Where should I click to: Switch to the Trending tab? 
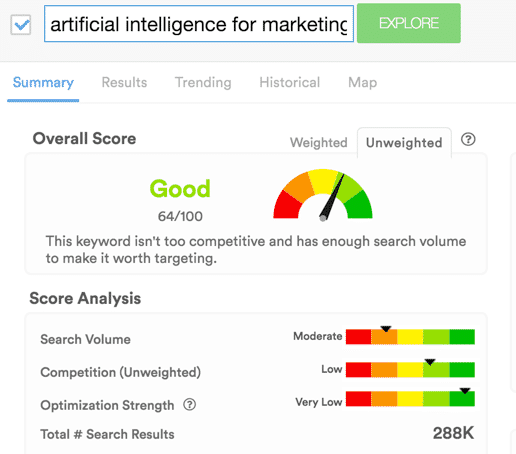point(203,82)
